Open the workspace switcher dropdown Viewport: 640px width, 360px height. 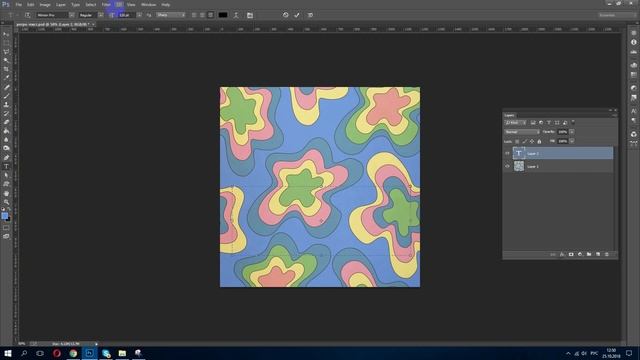click(x=617, y=15)
